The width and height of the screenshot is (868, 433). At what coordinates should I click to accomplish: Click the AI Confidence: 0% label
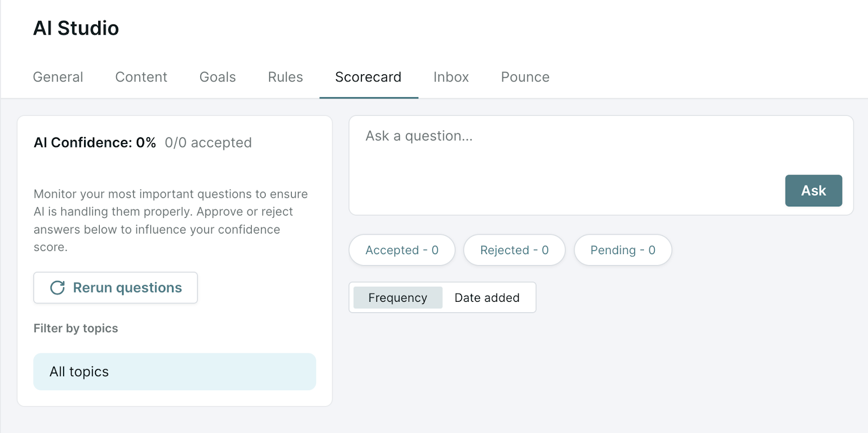[95, 143]
